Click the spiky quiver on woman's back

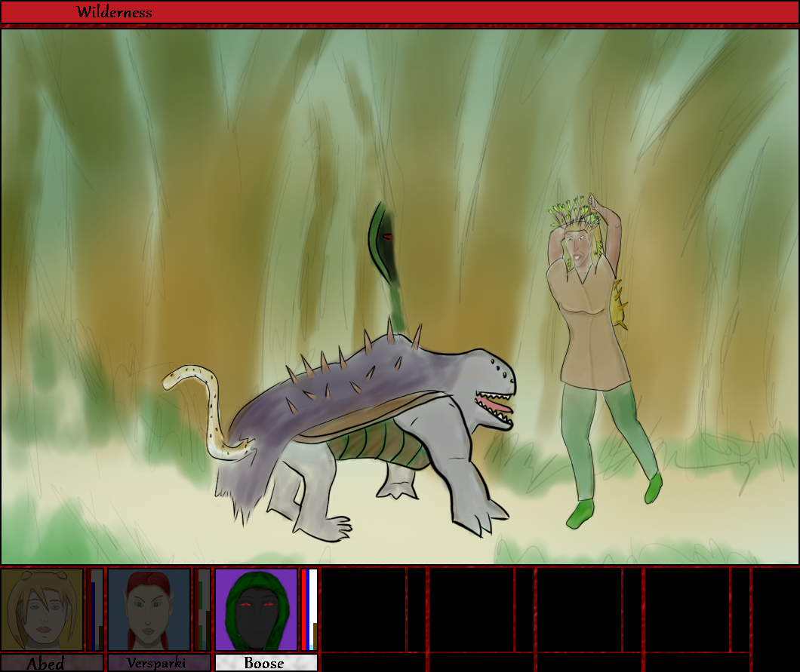click(x=618, y=303)
